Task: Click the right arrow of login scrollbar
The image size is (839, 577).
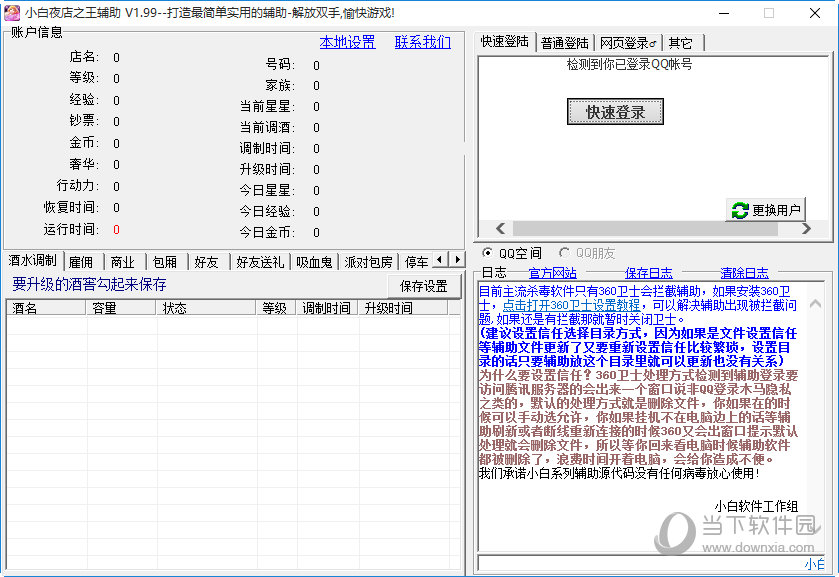Action: [x=806, y=229]
